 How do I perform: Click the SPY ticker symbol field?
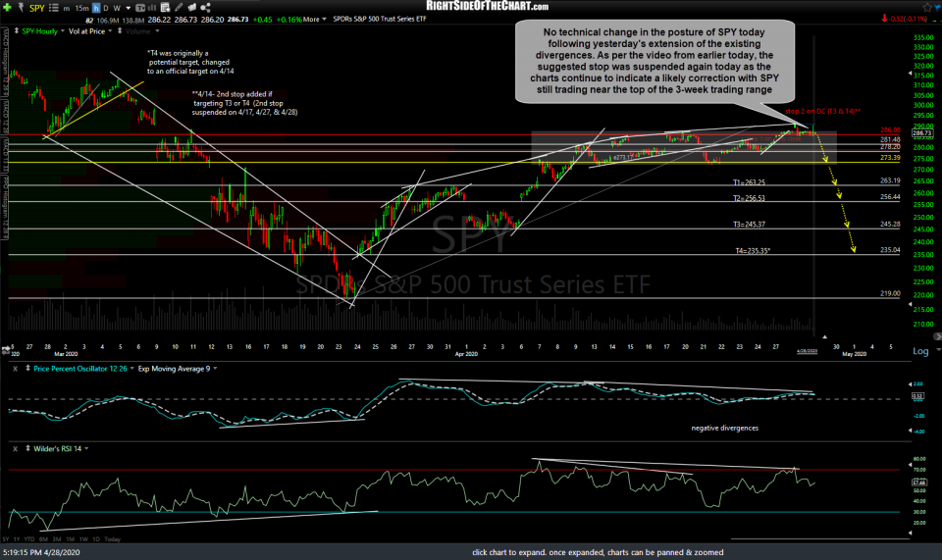point(37,8)
